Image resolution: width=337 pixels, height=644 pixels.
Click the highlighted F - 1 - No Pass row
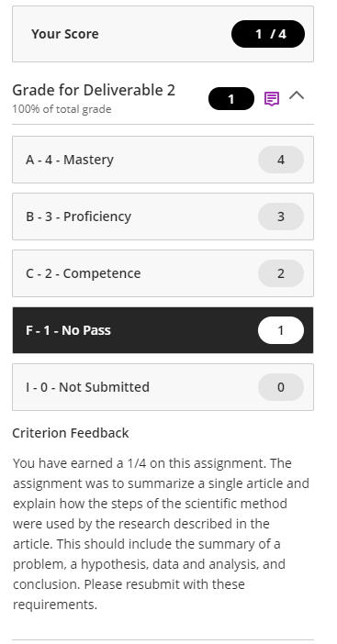(x=163, y=330)
